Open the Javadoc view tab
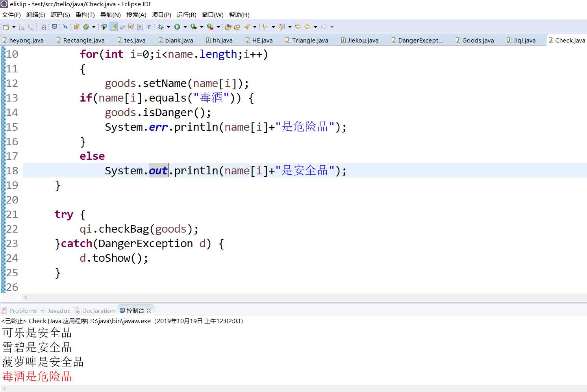 [x=56, y=311]
